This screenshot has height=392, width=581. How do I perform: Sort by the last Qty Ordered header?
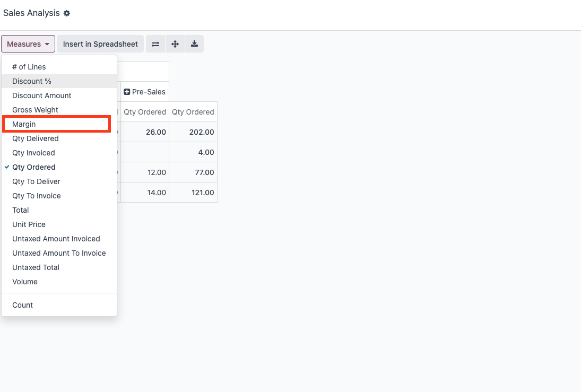click(193, 112)
